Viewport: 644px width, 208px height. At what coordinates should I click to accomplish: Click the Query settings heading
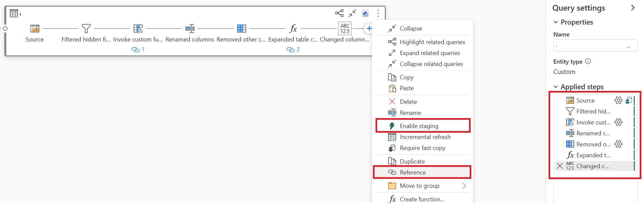[x=579, y=8]
